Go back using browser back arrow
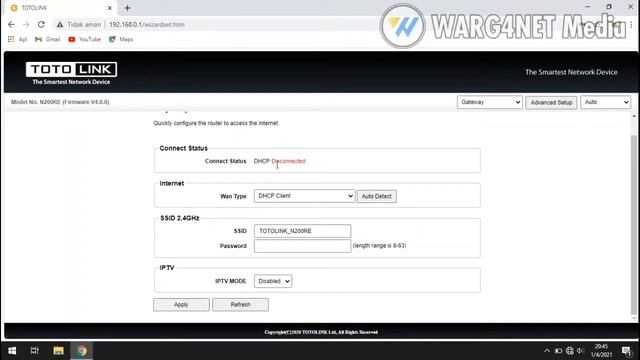 pos(11,24)
